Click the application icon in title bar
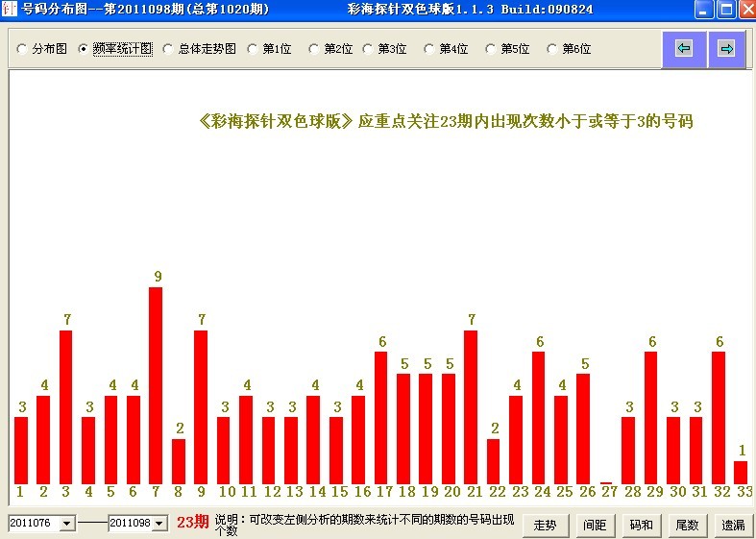 click(x=10, y=10)
